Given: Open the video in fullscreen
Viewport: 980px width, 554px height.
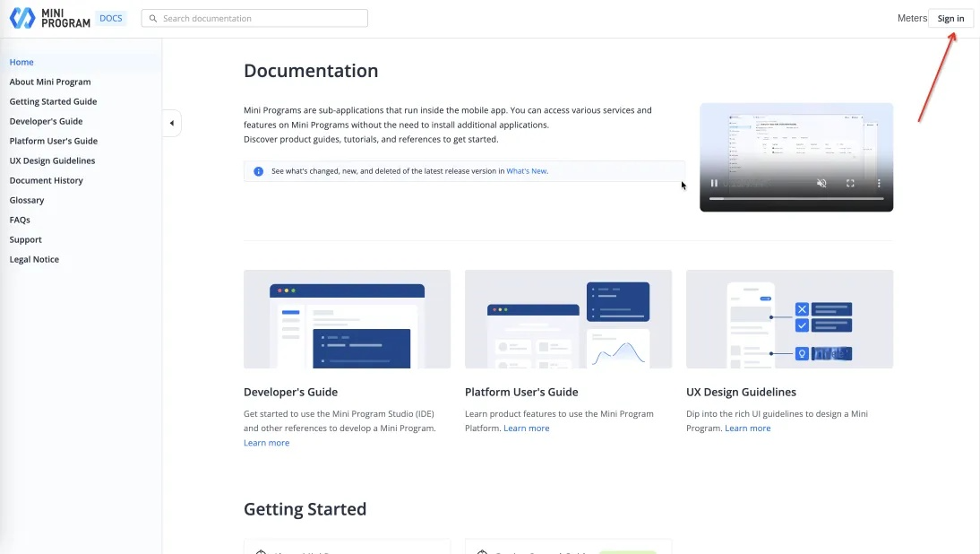Looking at the screenshot, I should point(850,183).
